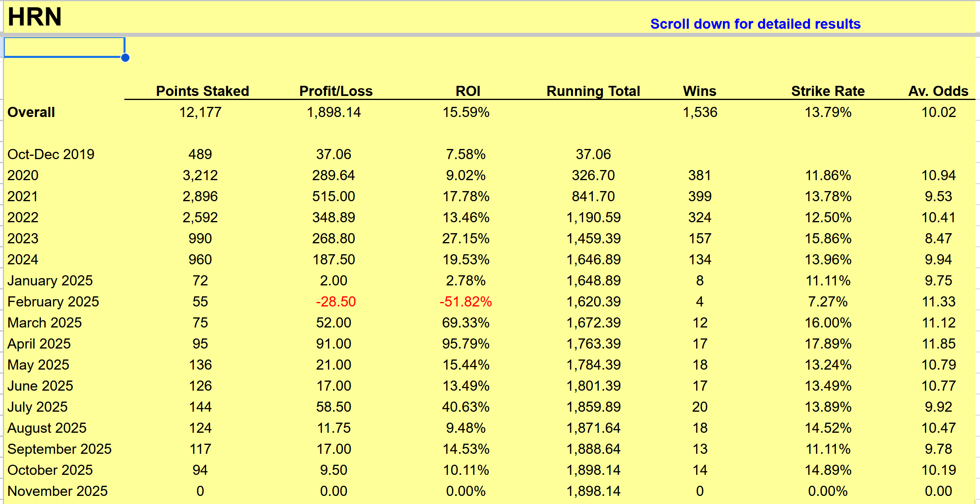This screenshot has width=980, height=504.
Task: Select the Profit/Loss column header
Action: (336, 91)
